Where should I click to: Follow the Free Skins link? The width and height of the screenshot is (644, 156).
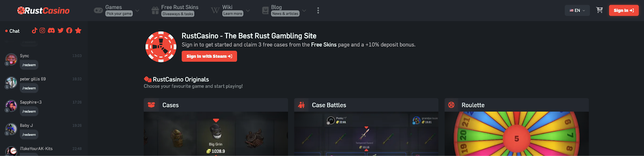pyautogui.click(x=324, y=45)
